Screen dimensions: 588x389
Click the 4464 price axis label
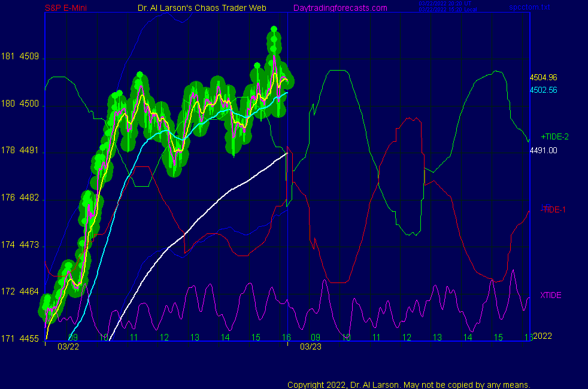[x=30, y=292]
